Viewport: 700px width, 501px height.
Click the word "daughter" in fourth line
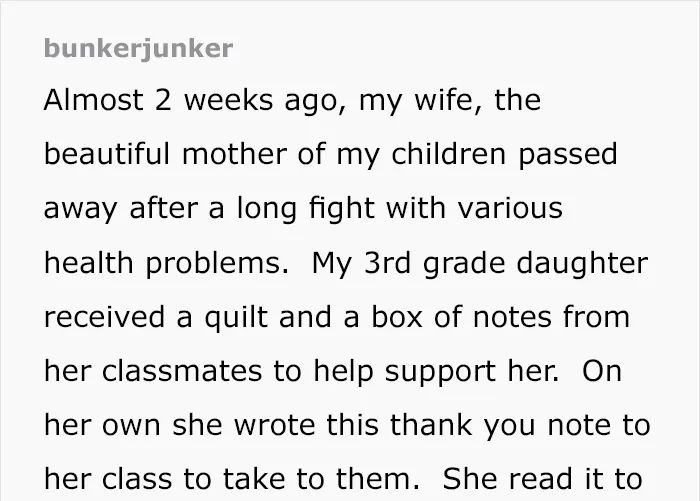point(582,263)
